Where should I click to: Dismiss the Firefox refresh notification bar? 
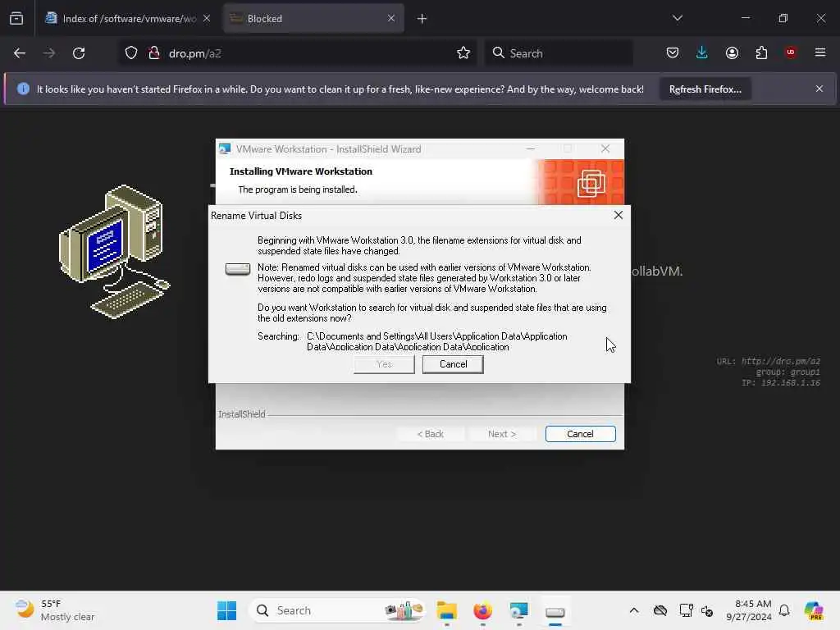pyautogui.click(x=819, y=89)
